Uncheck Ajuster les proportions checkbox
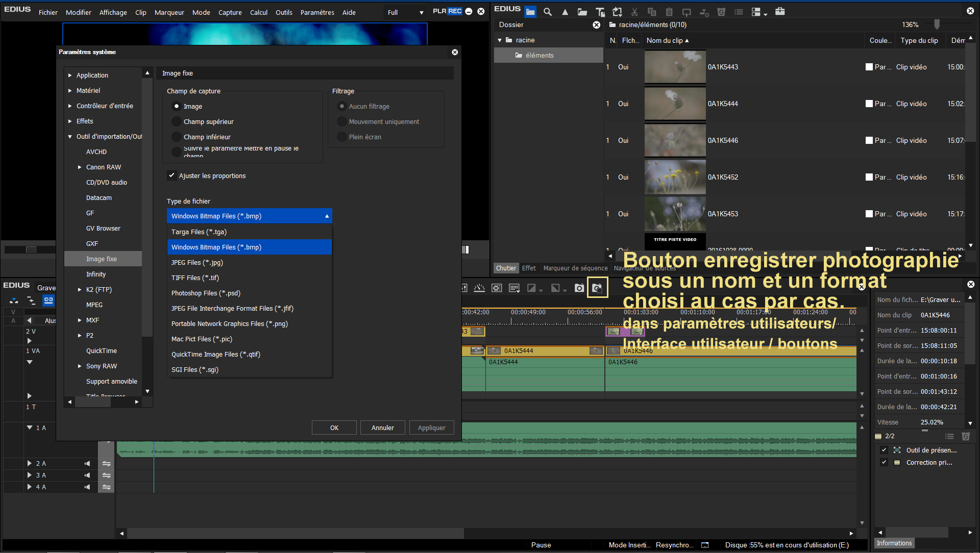Image resolution: width=980 pixels, height=553 pixels. click(x=171, y=175)
